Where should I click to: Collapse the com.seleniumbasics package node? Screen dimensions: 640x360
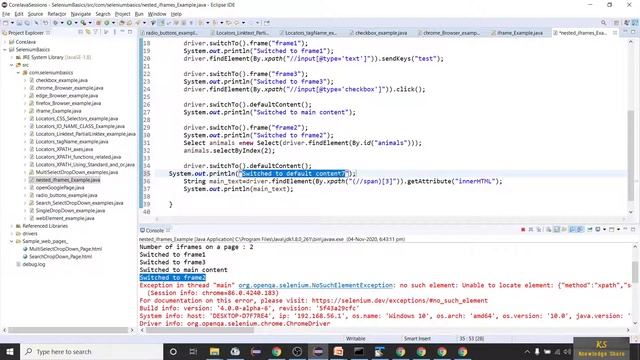coord(18,73)
